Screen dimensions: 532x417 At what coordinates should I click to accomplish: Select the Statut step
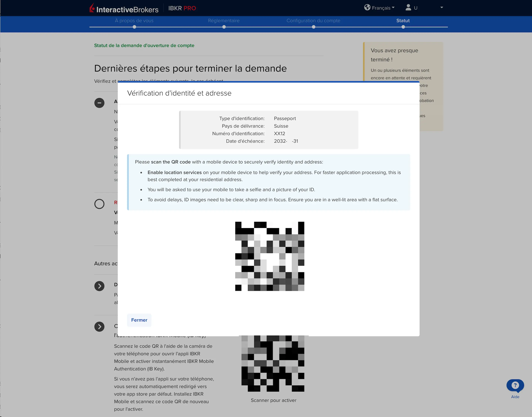tap(403, 21)
